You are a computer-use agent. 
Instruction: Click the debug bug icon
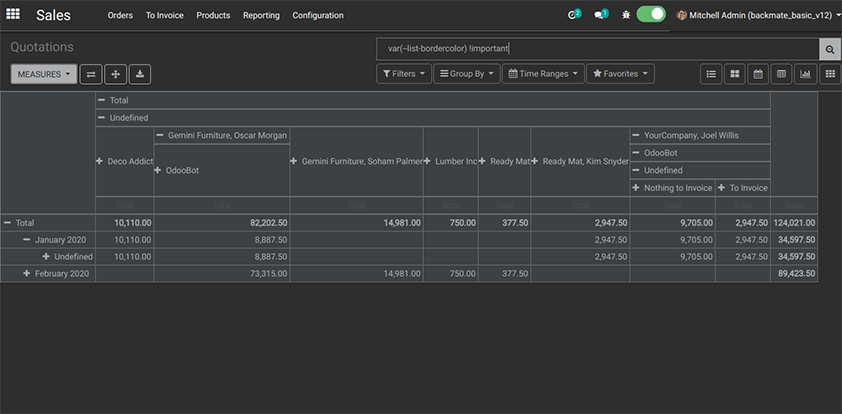(626, 15)
